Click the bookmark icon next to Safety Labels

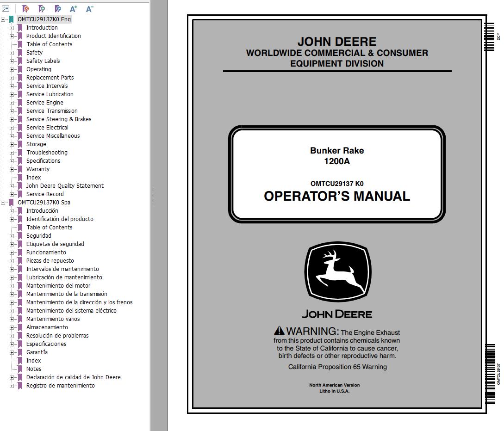tap(20, 61)
